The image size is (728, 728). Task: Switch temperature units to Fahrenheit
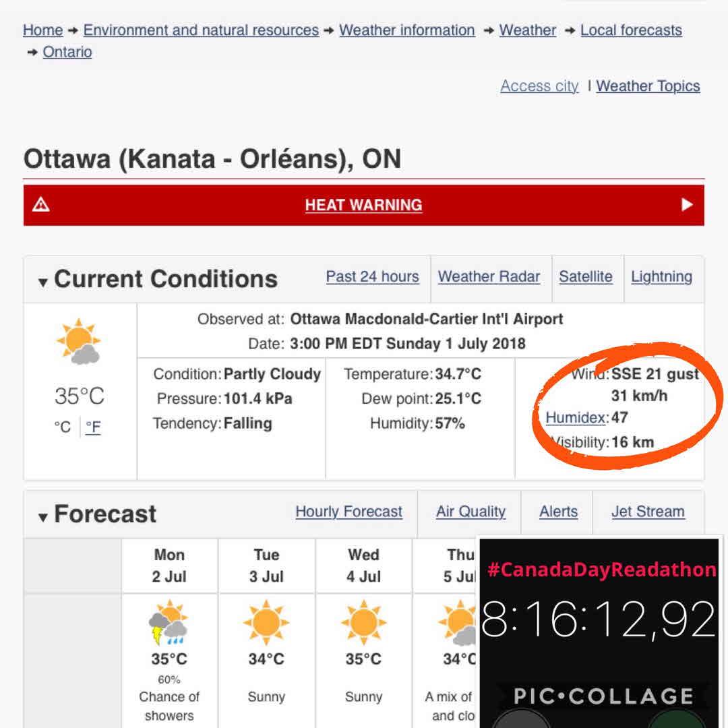point(93,427)
